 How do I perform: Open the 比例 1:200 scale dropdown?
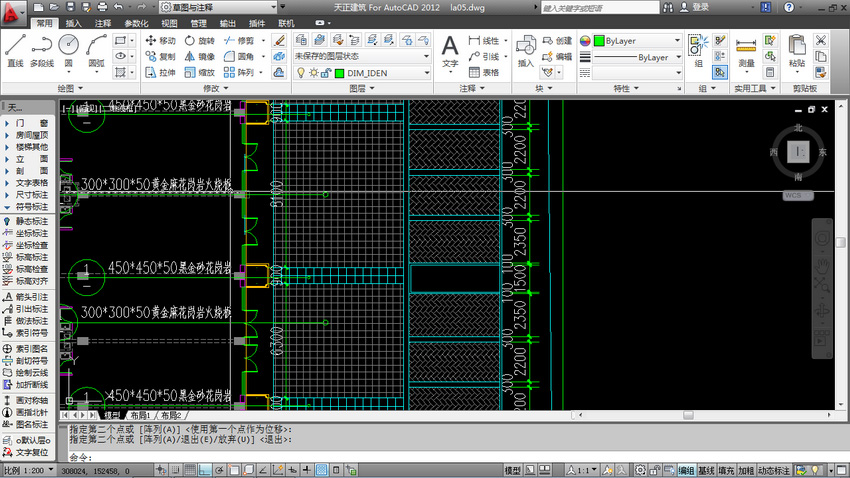(x=29, y=470)
